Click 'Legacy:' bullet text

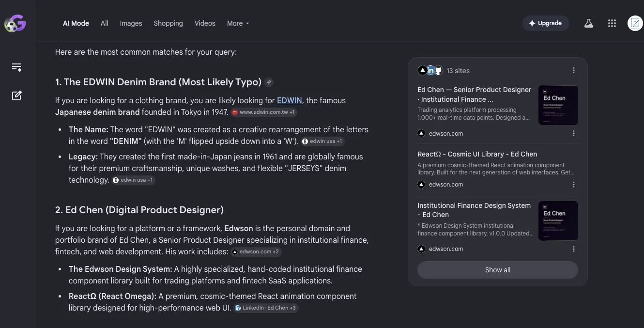(x=83, y=156)
